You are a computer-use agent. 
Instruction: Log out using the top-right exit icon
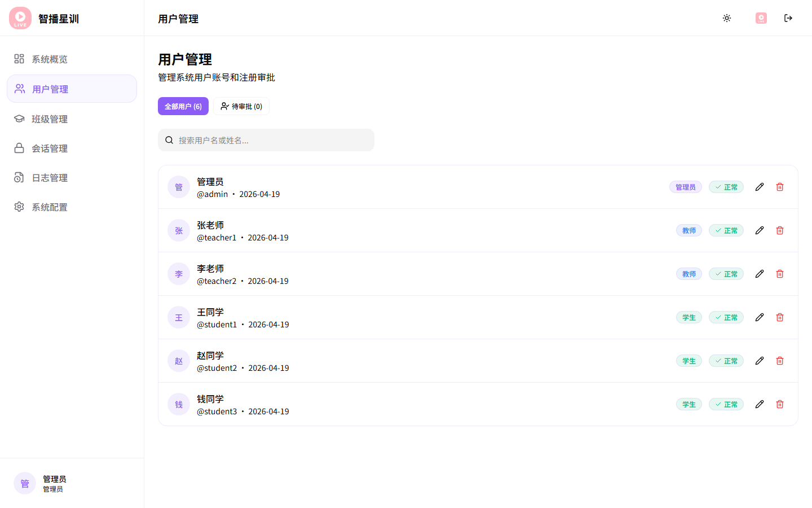click(788, 18)
